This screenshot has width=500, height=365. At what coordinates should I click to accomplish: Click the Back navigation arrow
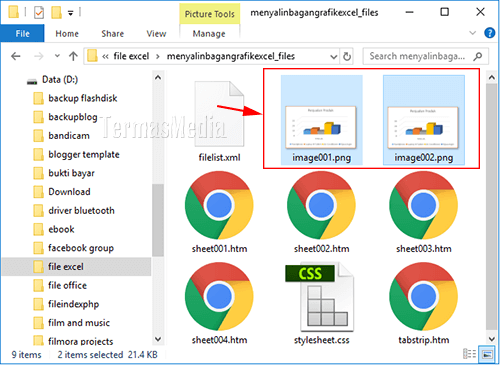(x=16, y=56)
